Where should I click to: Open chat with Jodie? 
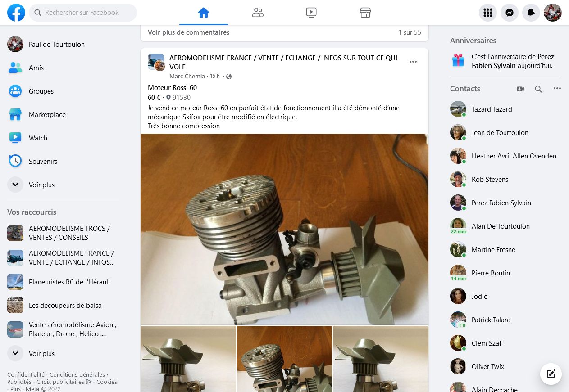point(506,296)
